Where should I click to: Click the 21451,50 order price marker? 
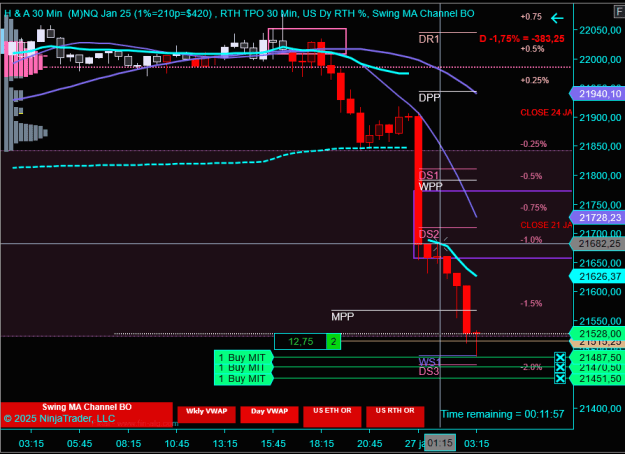[597, 379]
